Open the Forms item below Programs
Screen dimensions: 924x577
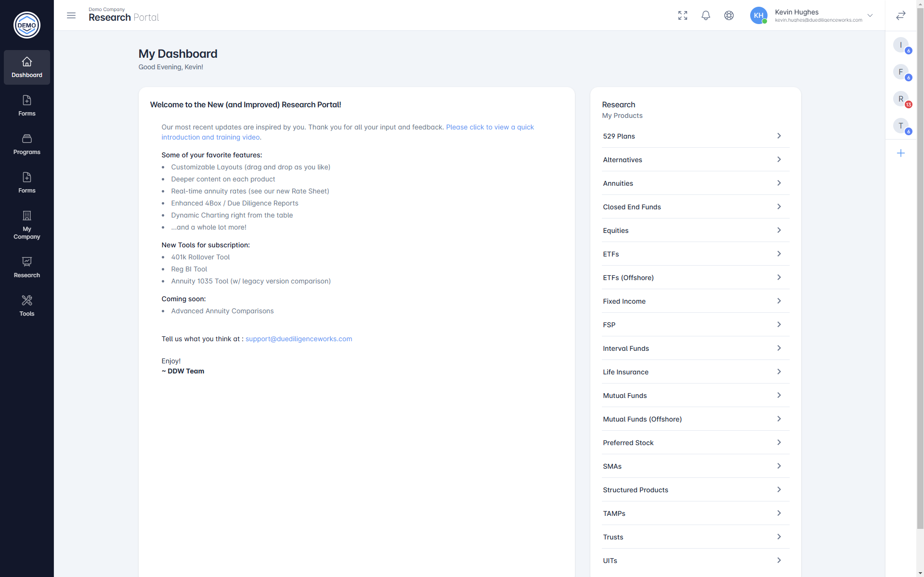(27, 183)
